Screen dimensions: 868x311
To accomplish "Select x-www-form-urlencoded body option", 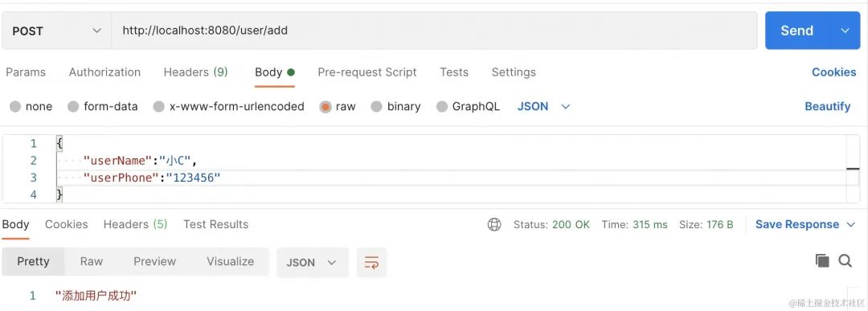I will pyautogui.click(x=159, y=107).
